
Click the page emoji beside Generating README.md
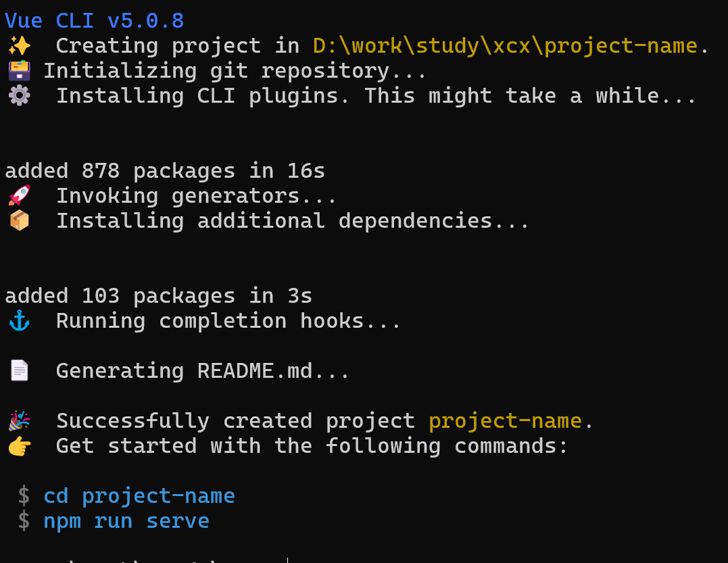[20, 371]
